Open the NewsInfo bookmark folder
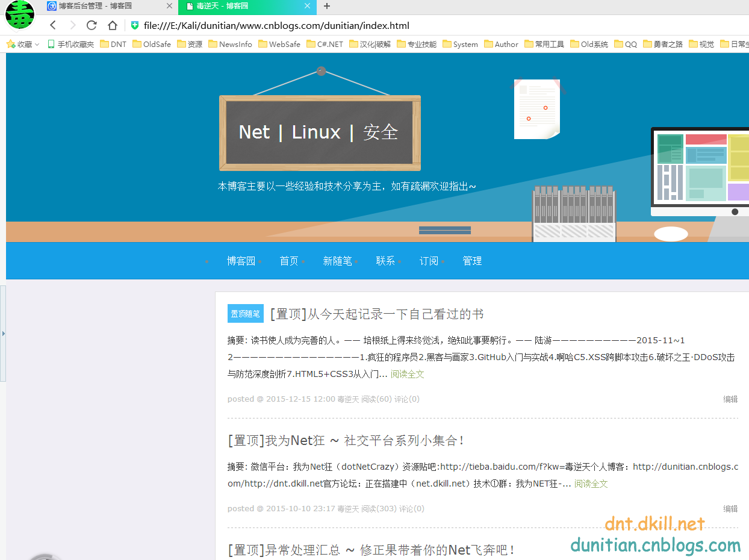Image resolution: width=749 pixels, height=560 pixels. [x=230, y=44]
